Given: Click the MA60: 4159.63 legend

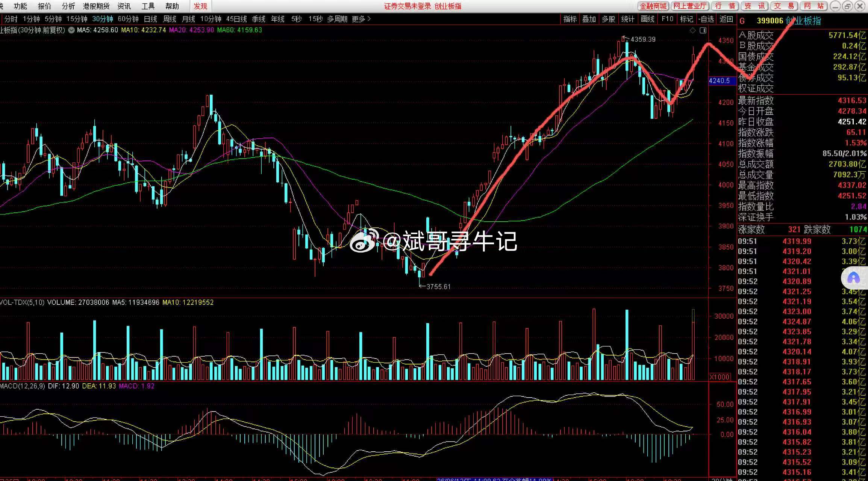Looking at the screenshot, I should pos(239,30).
